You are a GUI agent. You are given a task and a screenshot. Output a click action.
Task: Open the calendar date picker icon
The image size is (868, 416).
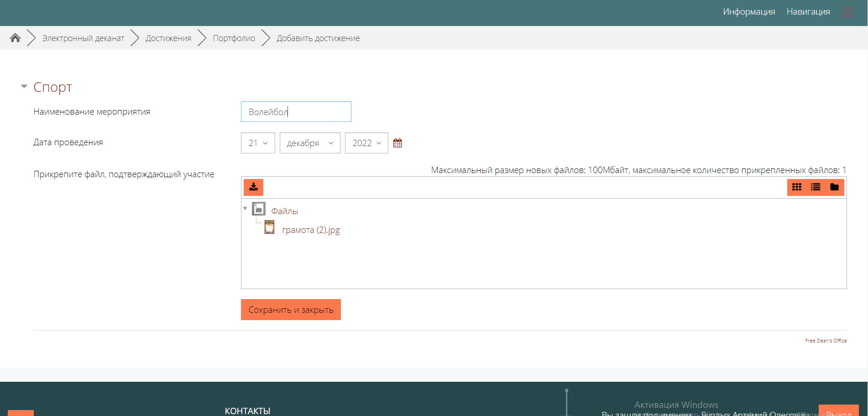coord(397,143)
